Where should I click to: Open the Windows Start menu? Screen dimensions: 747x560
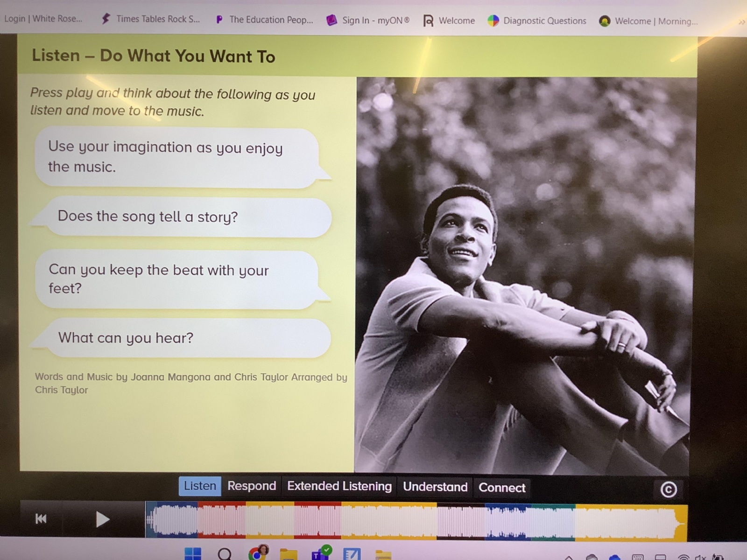click(x=193, y=554)
